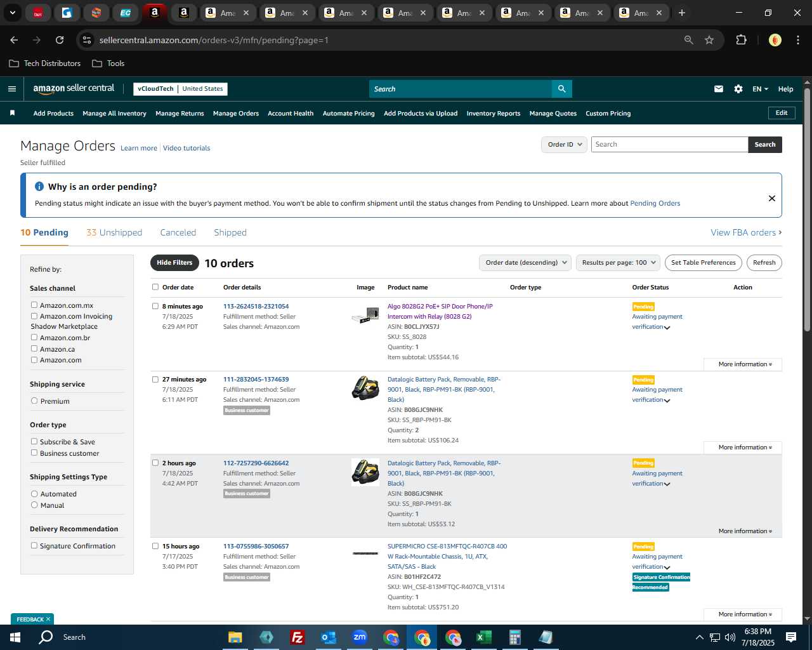Click Set Table Preferences button
The image size is (812, 650).
(x=704, y=263)
